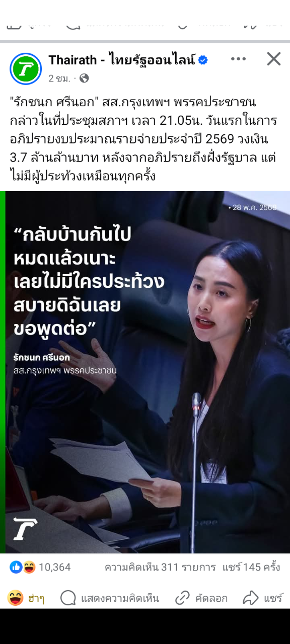Open the Thairath page profile picture

click(x=26, y=69)
